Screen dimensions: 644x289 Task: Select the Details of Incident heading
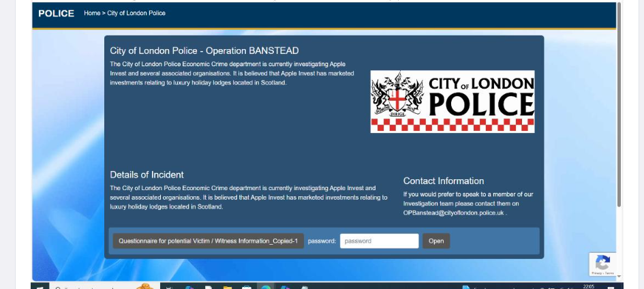point(147,174)
